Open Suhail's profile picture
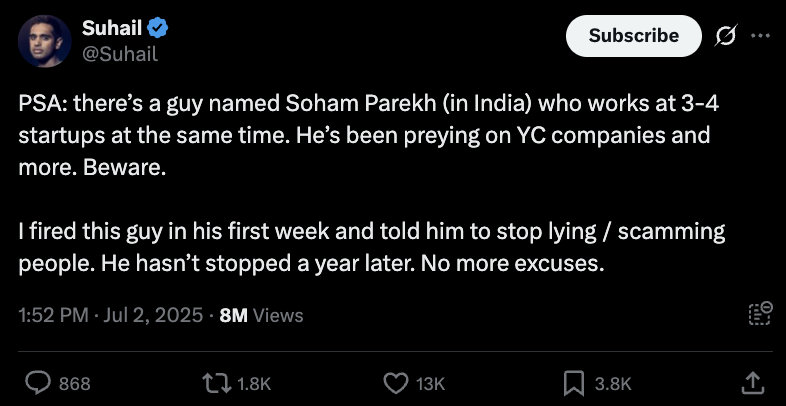 42,41
